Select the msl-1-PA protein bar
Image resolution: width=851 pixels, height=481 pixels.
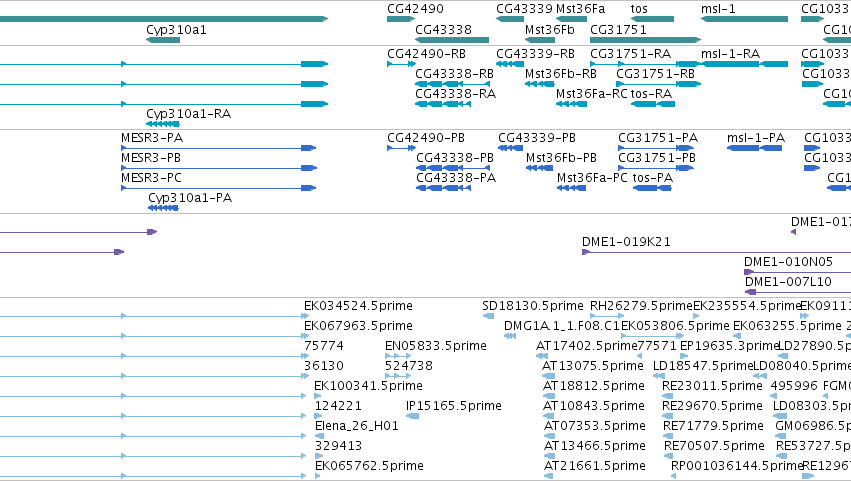point(754,148)
